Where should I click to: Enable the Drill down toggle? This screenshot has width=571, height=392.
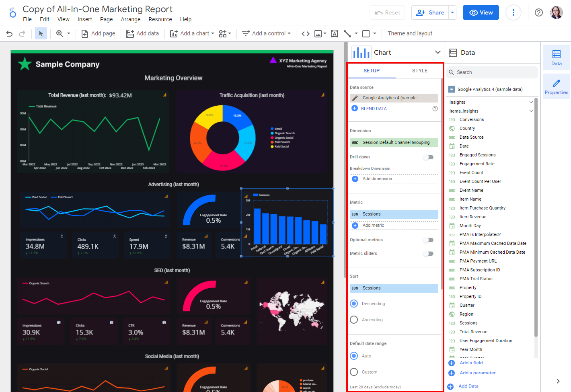point(428,157)
